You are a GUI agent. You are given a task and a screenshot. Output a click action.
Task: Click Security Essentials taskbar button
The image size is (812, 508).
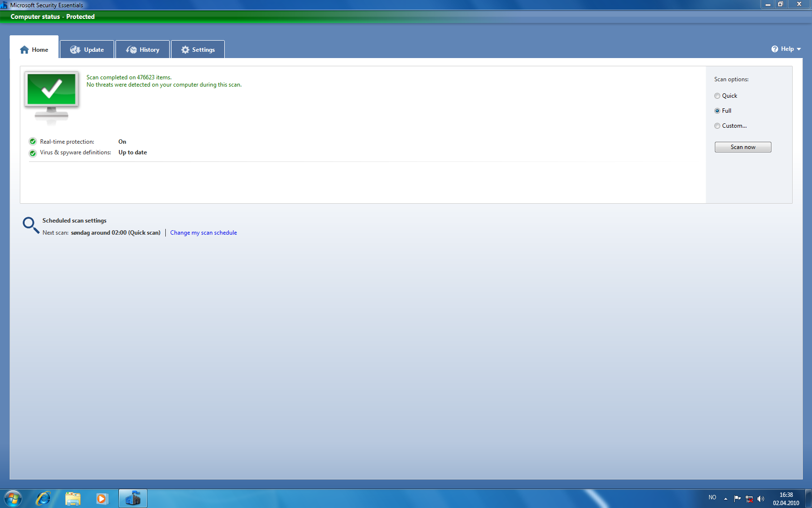[133, 498]
